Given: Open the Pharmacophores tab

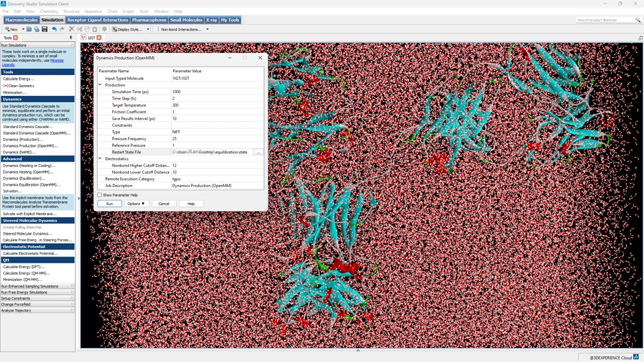Looking at the screenshot, I should coord(149,19).
